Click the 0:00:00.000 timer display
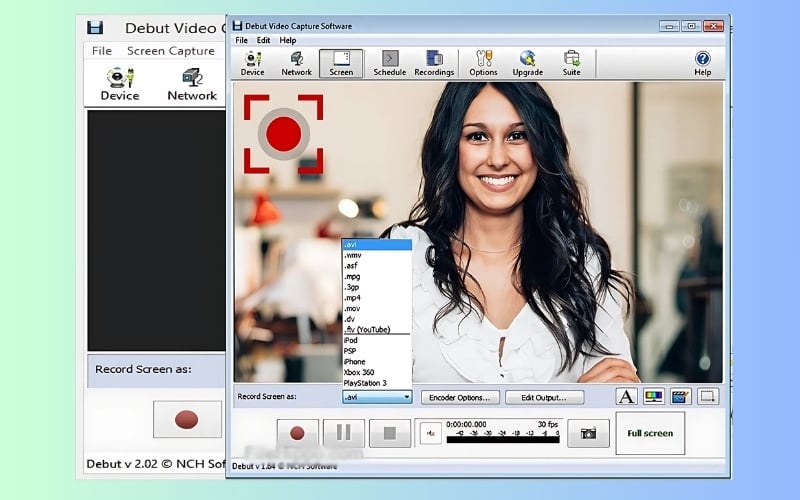The height and width of the screenshot is (500, 800). click(x=466, y=424)
